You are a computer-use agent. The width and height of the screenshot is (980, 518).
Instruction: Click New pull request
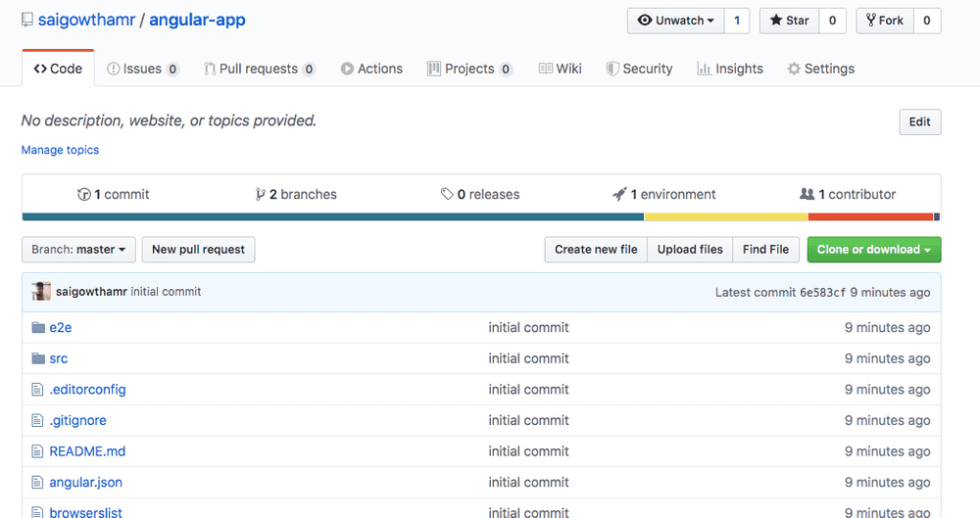tap(198, 250)
